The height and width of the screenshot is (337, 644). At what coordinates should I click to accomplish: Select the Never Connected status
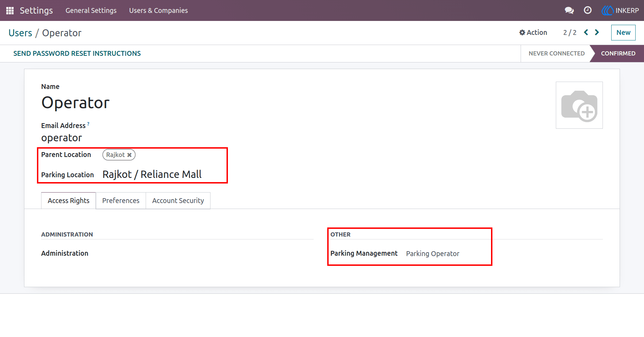tap(557, 53)
